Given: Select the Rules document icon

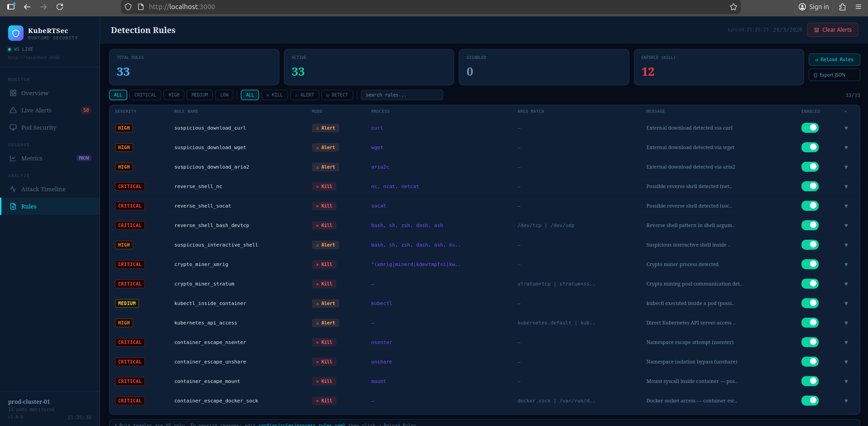Looking at the screenshot, I should 14,206.
